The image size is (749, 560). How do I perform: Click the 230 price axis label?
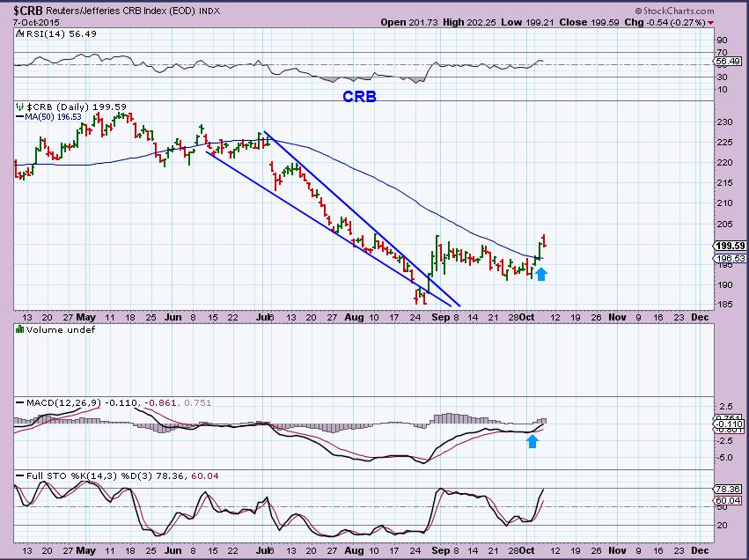pos(724,122)
